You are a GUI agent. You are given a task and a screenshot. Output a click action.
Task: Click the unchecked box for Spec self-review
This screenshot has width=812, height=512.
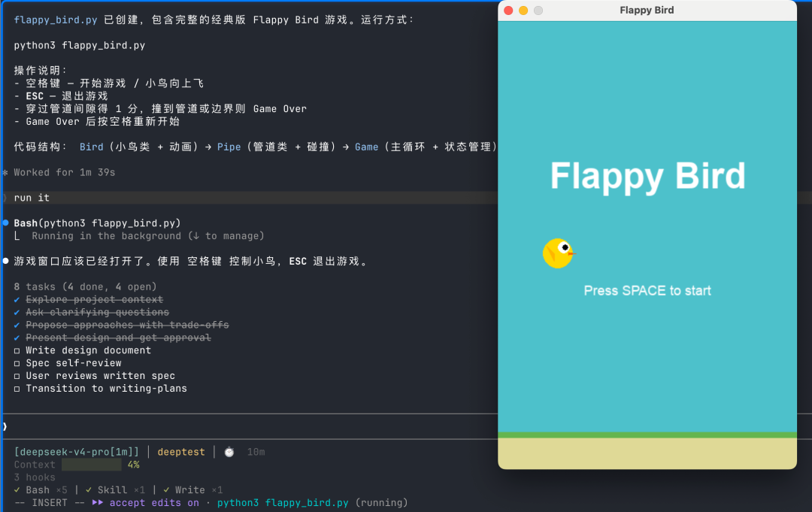coord(17,363)
